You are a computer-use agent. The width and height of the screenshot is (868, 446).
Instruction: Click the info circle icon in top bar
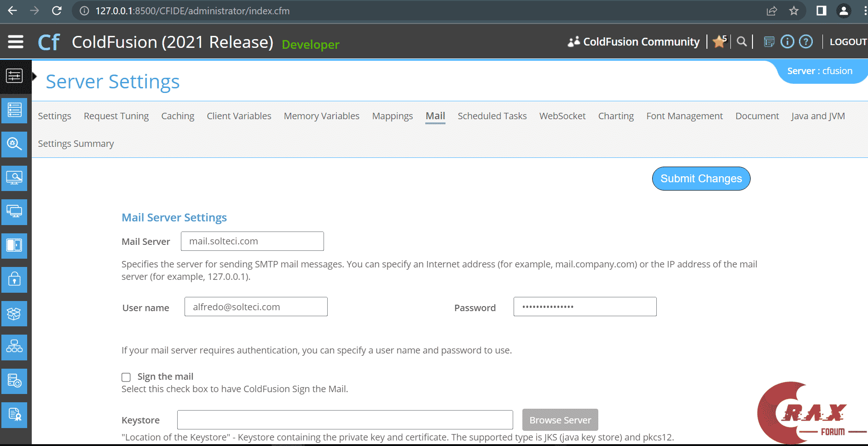787,41
